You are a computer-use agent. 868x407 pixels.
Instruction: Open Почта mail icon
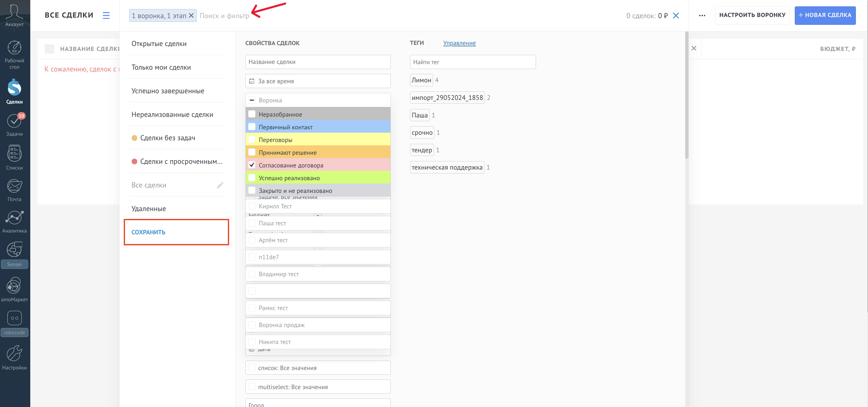pos(15,186)
